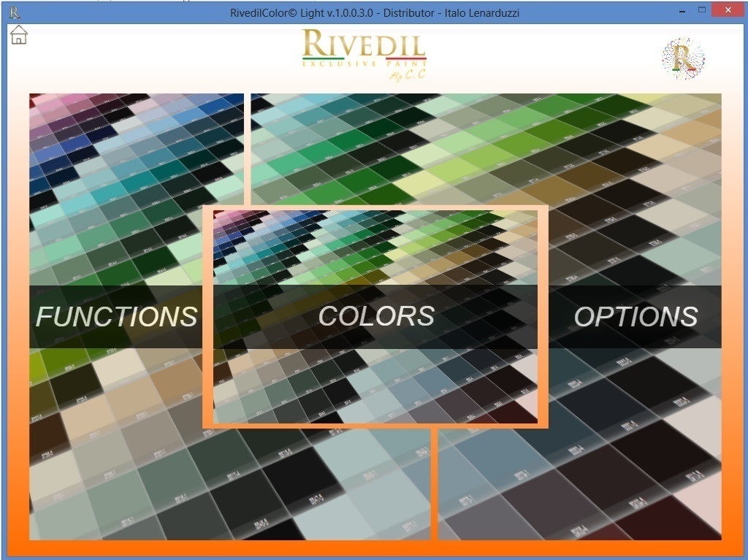Open the OPTIONS section
Screen dimensions: 748x560
point(636,316)
